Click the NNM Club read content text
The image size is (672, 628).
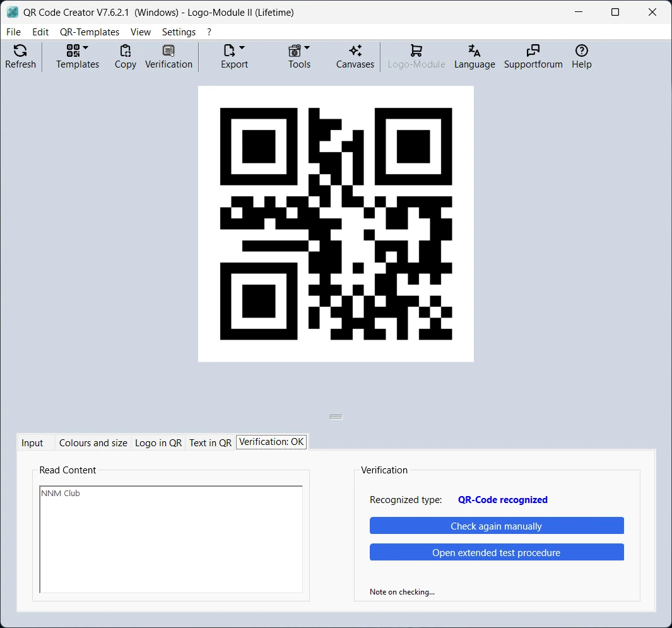(x=61, y=494)
